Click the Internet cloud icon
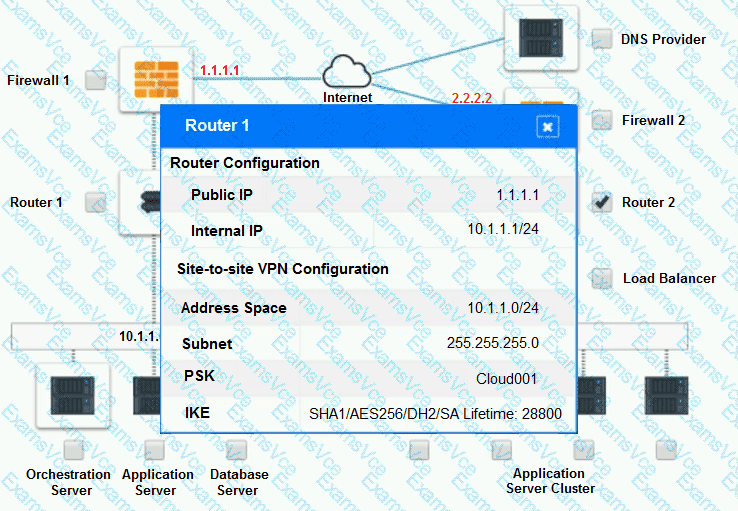 (x=347, y=70)
